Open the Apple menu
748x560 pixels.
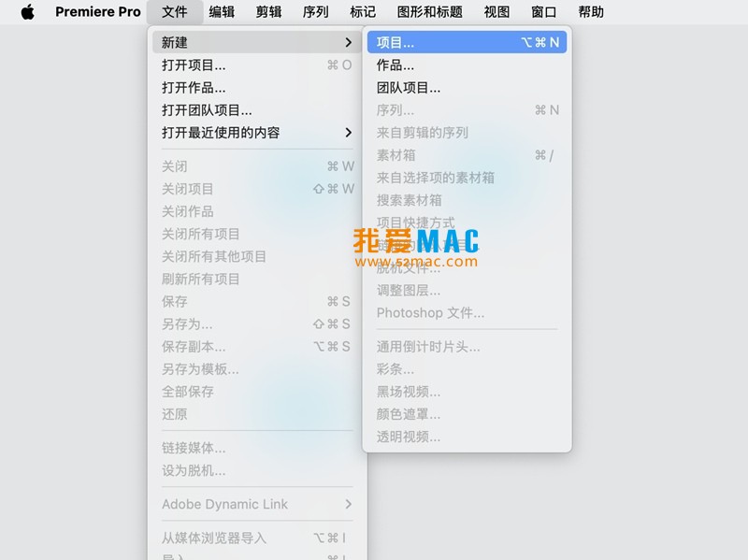(x=28, y=12)
